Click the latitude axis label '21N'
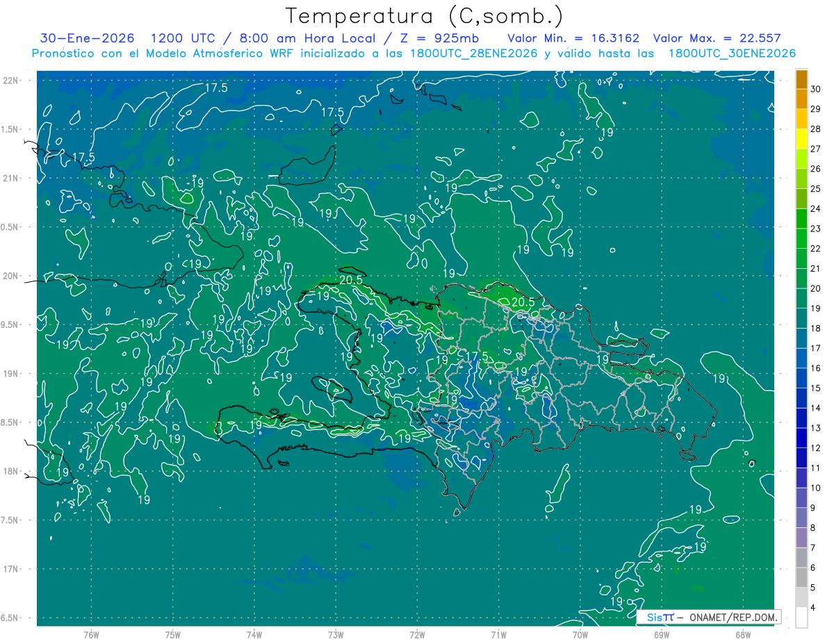The height and width of the screenshot is (644, 834). point(12,178)
